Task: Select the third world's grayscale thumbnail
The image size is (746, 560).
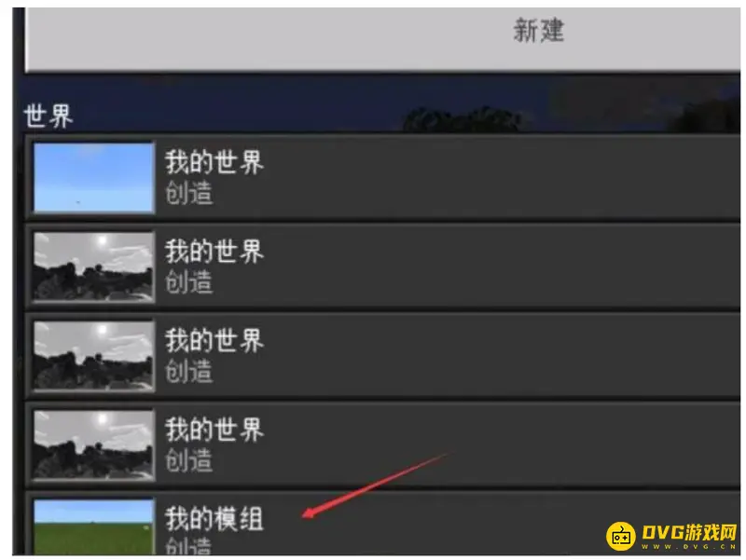Action: point(94,356)
